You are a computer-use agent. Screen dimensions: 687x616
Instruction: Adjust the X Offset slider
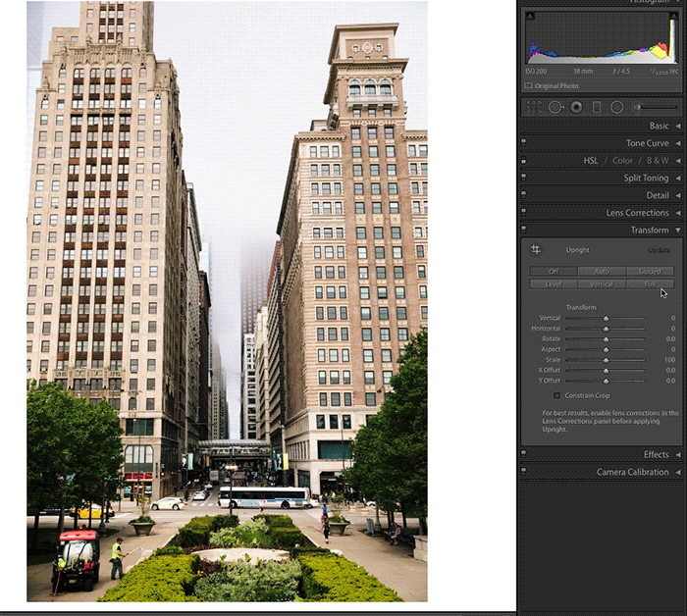(606, 371)
